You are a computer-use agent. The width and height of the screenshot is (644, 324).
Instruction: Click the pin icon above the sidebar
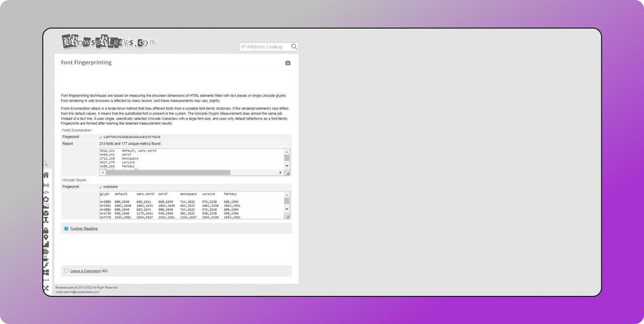pos(46,164)
